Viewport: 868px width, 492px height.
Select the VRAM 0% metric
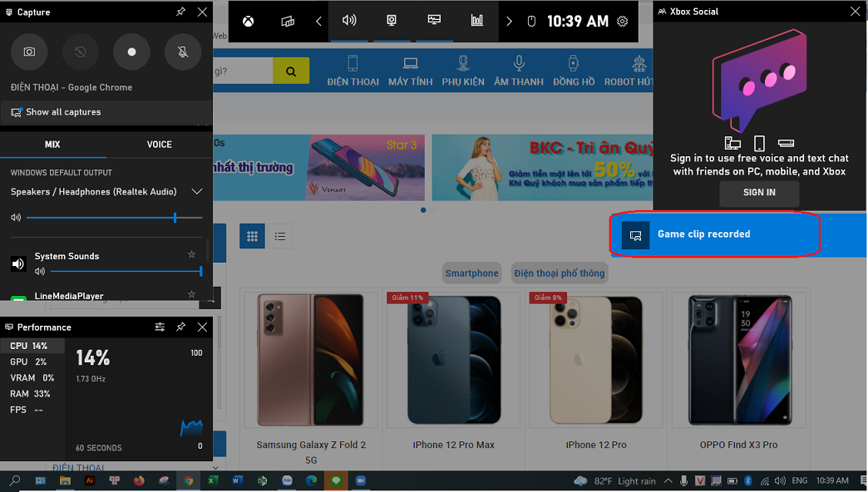(x=32, y=378)
